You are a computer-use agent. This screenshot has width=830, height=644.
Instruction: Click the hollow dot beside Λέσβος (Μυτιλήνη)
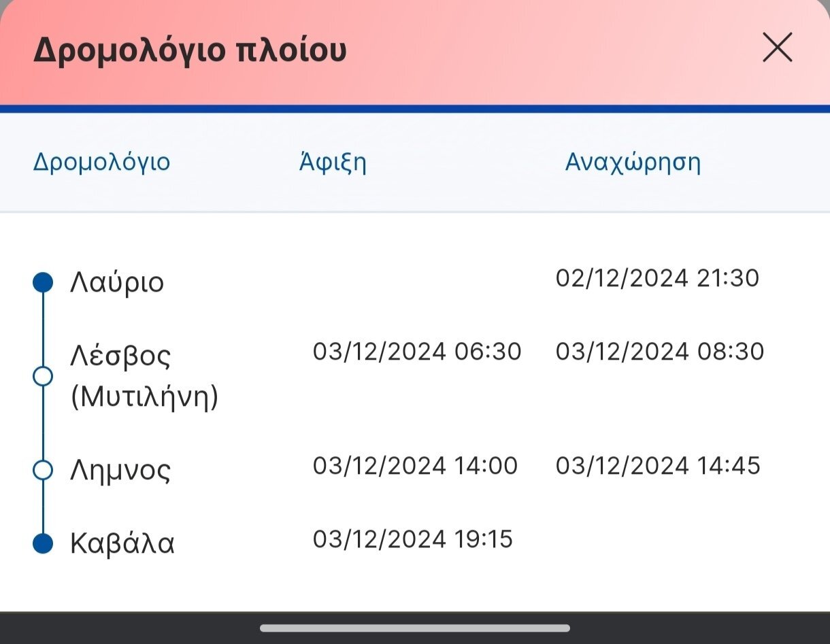pos(43,376)
